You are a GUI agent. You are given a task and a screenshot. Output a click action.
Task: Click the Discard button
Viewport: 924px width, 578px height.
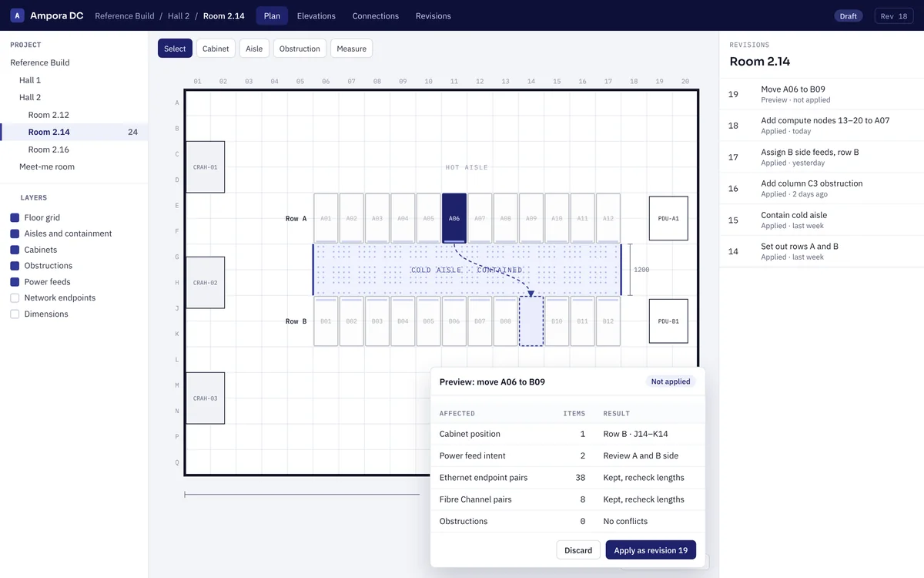pos(578,549)
